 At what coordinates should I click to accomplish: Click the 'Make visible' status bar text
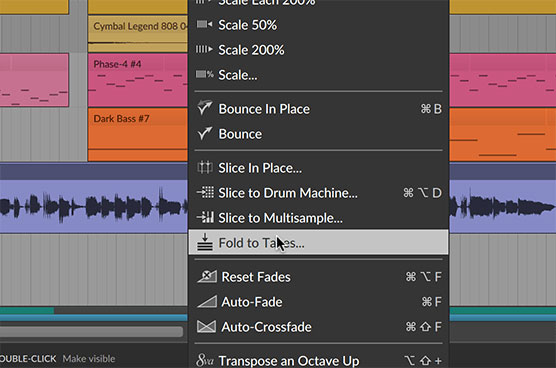89,359
